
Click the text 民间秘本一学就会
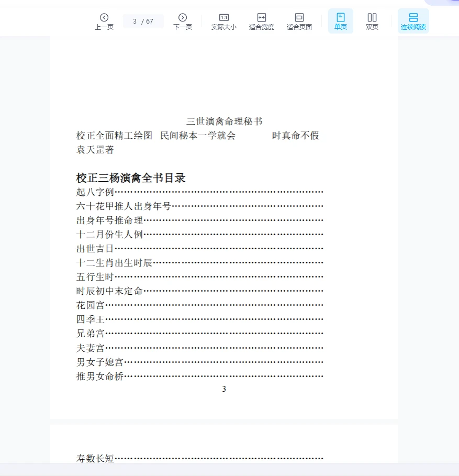pyautogui.click(x=198, y=136)
